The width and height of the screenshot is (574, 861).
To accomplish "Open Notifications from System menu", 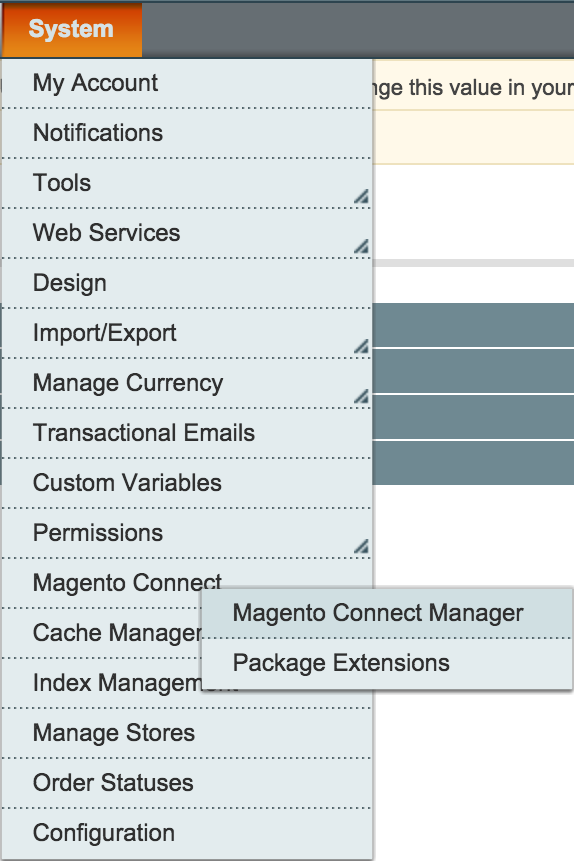I will (187, 133).
